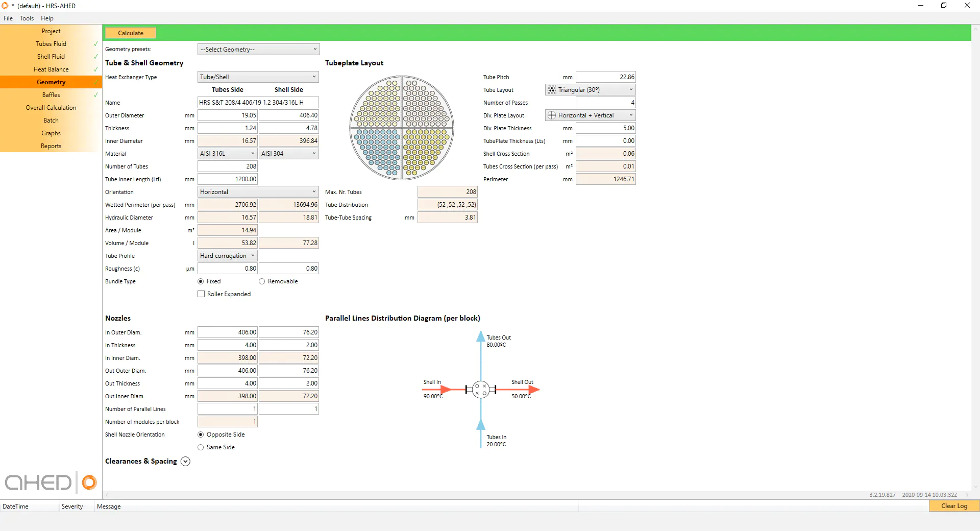980x531 pixels.
Task: Click the Geometry section in sidebar
Action: 51,82
